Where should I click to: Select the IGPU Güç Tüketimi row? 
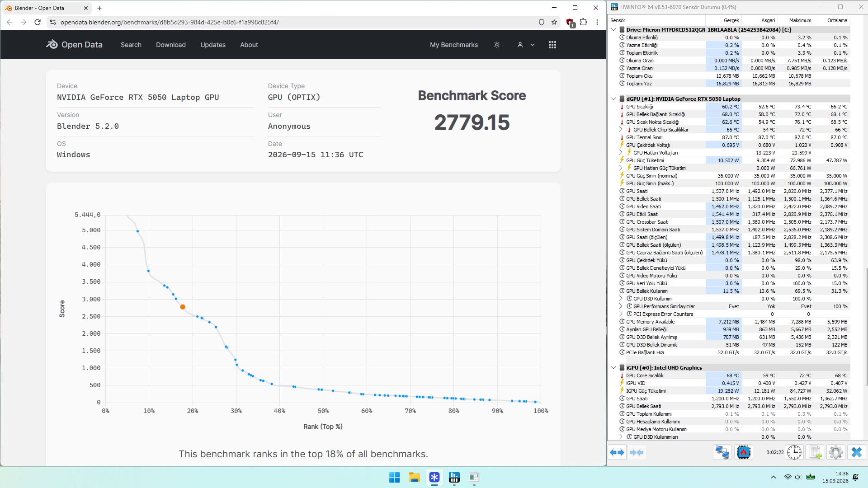click(730, 391)
